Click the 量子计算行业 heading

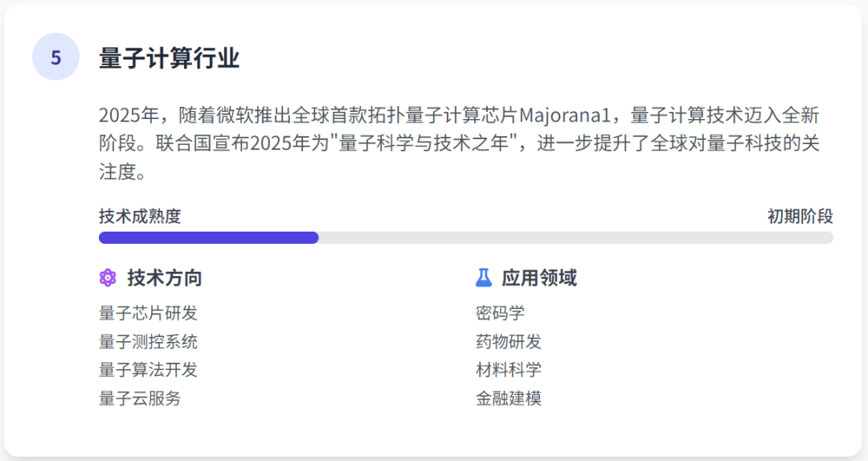tap(169, 59)
